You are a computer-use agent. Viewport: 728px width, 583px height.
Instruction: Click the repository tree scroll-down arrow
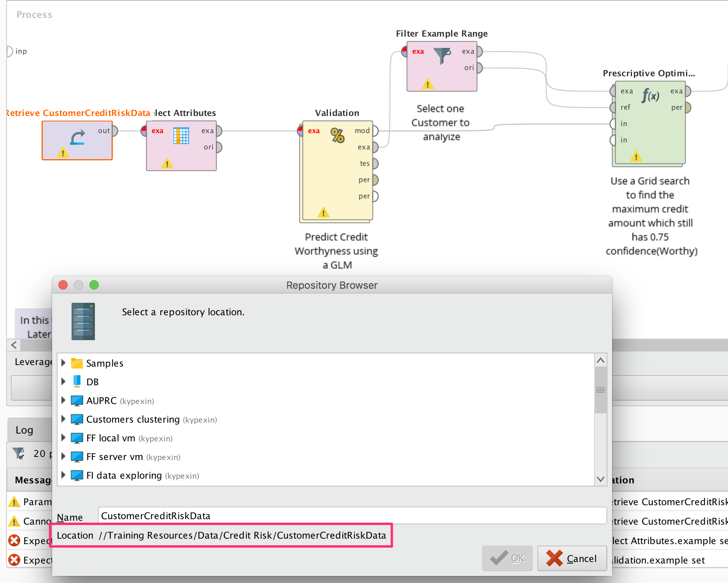600,479
